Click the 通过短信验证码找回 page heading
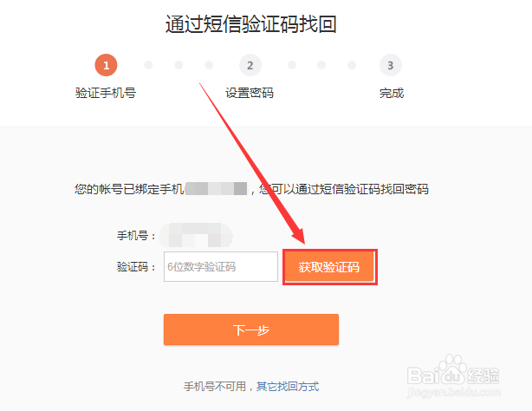Screen dimensions: 532x411 pyautogui.click(x=251, y=24)
